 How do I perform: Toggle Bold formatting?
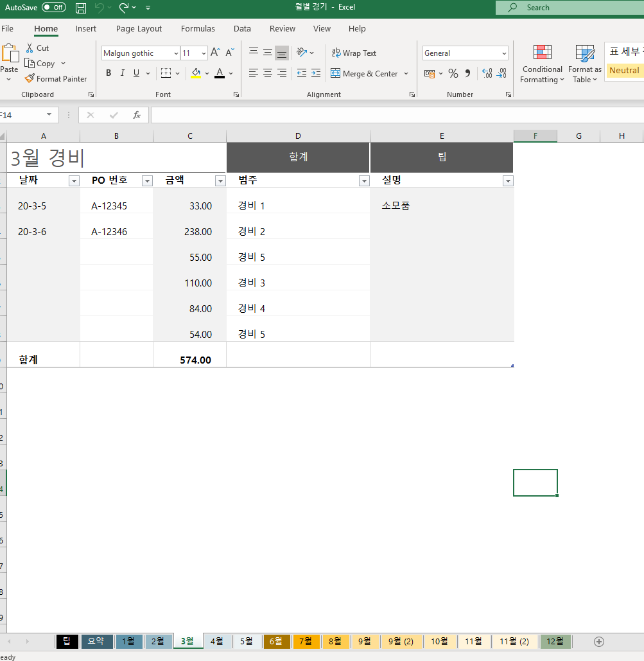point(109,73)
